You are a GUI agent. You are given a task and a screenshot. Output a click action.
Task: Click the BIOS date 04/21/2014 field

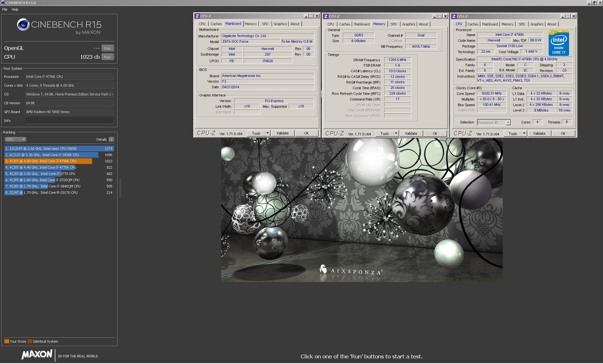tap(267, 87)
